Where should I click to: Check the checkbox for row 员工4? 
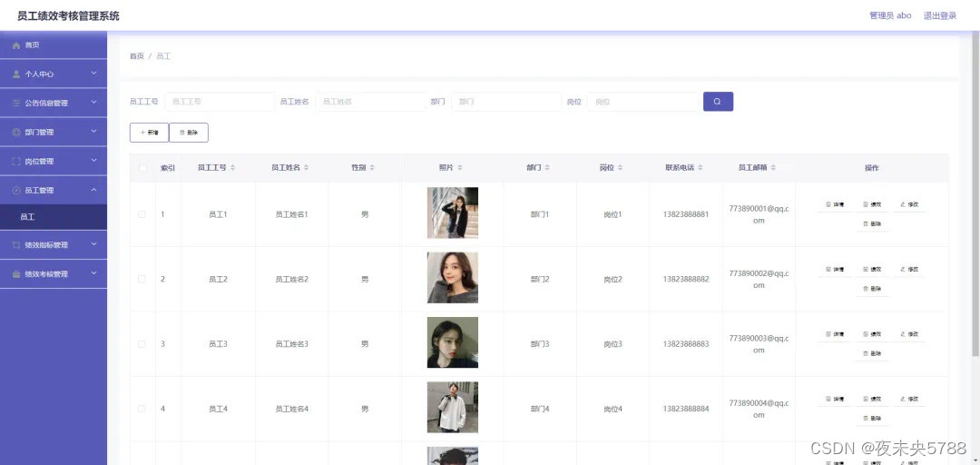(x=142, y=409)
